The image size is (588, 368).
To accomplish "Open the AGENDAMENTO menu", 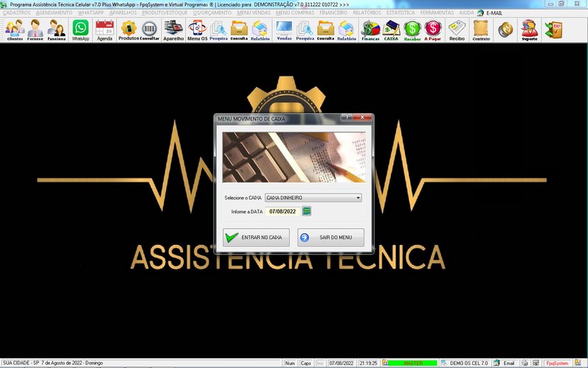I will (x=54, y=13).
